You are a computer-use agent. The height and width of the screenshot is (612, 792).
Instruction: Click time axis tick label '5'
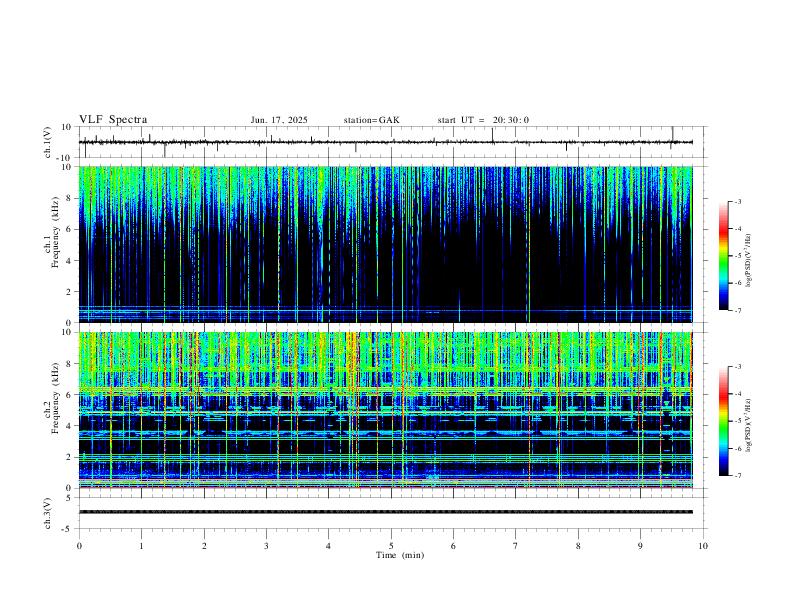pos(391,546)
